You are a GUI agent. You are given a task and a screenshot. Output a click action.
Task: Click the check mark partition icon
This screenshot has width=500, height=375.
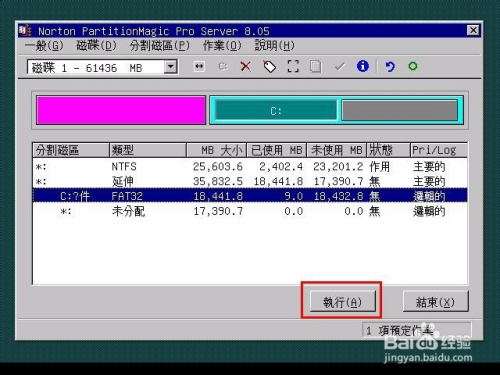339,67
